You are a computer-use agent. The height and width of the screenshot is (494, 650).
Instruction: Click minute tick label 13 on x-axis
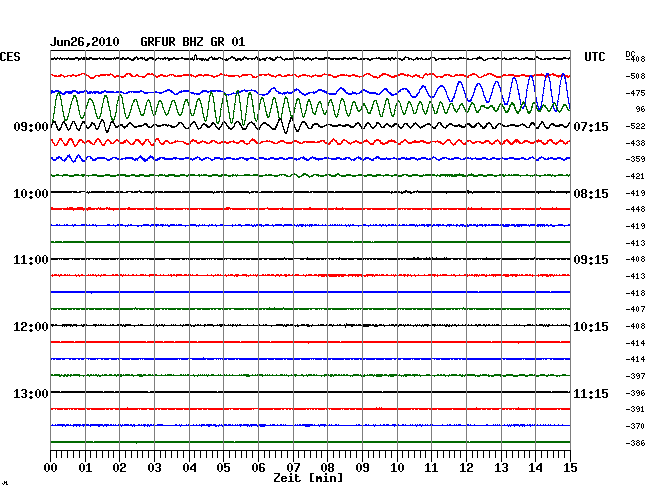pos(501,468)
